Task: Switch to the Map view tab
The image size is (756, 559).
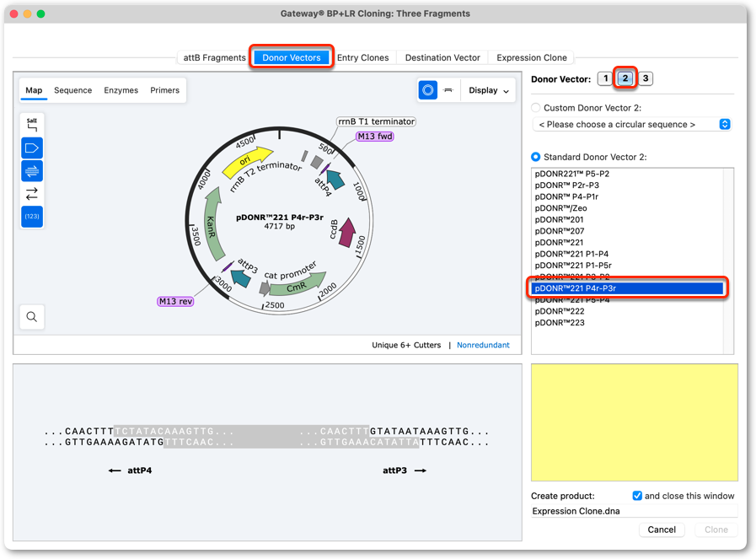Action: tap(34, 90)
